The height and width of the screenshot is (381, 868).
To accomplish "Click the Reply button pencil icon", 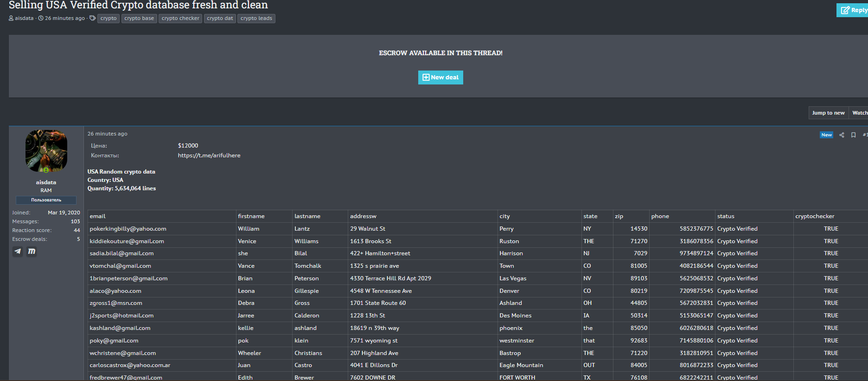I will pyautogui.click(x=845, y=10).
